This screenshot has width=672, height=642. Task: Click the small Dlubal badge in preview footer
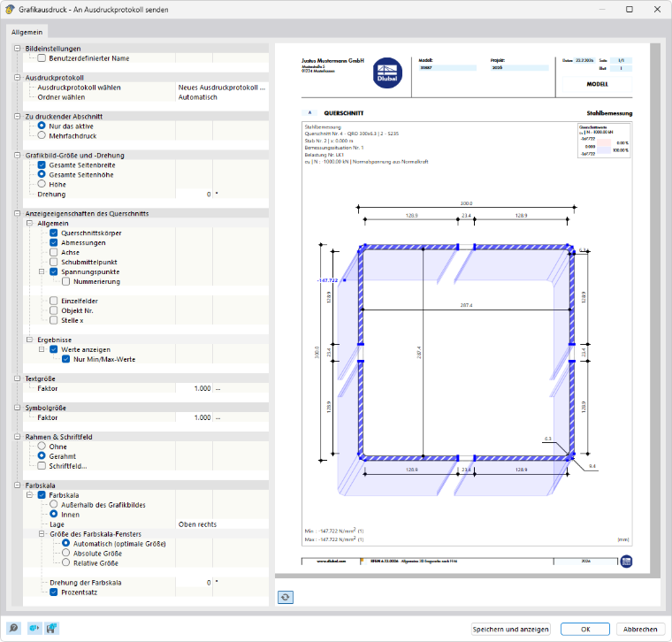(626, 561)
